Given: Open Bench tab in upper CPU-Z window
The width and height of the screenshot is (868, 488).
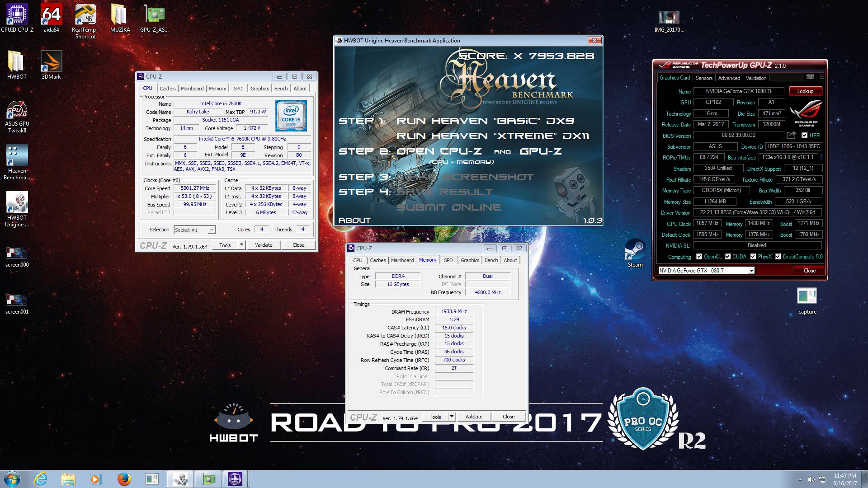Looking at the screenshot, I should pos(281,89).
